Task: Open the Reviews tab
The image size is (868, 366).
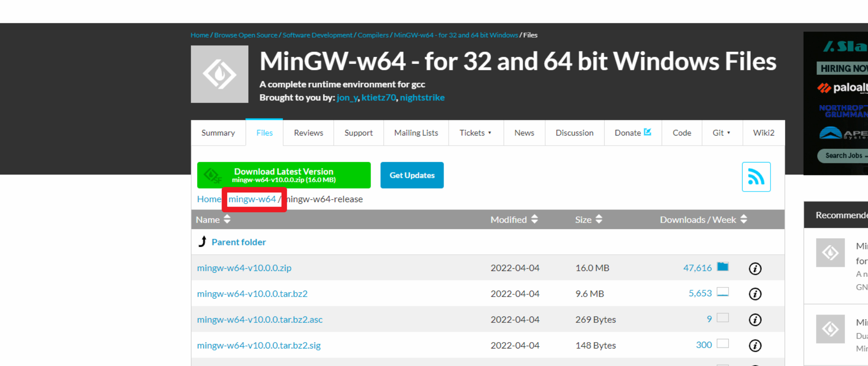Action: pos(308,133)
